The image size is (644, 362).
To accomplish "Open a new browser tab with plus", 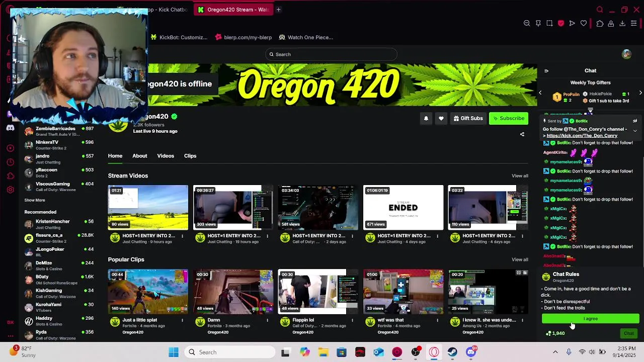I will point(278,10).
